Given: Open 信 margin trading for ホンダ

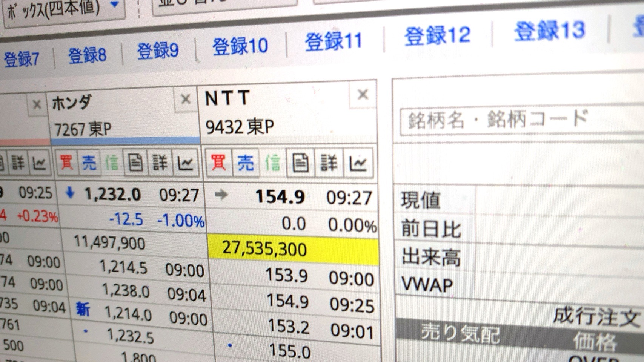Looking at the screenshot, I should tap(112, 163).
